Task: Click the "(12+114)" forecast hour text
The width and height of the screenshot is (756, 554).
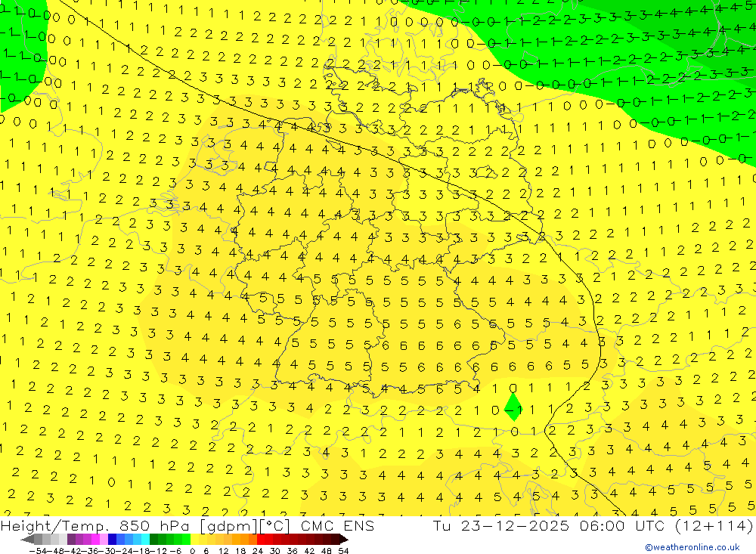Action: 714,525
